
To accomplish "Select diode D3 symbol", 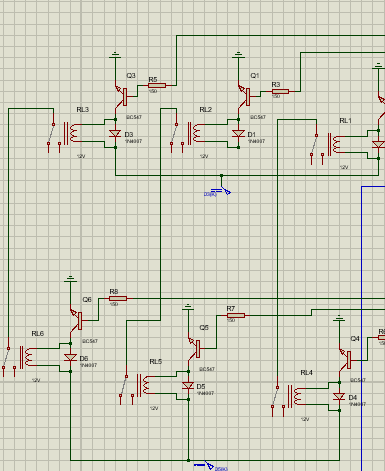I will click(115, 134).
